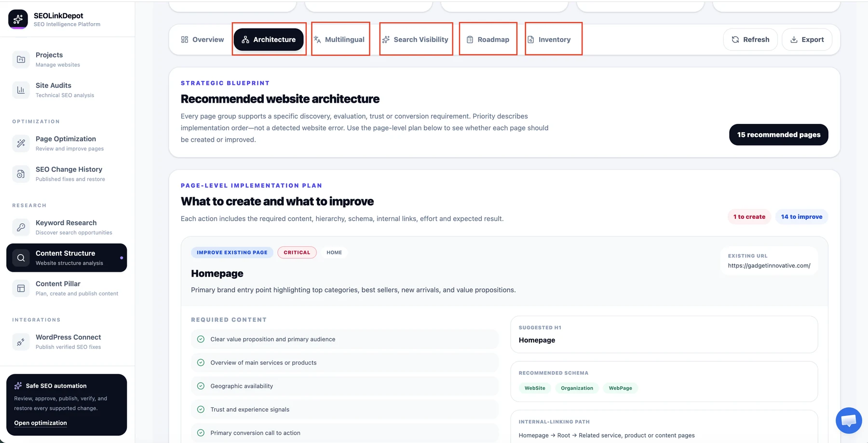Click the CRITICAL priority badge
Image resolution: width=868 pixels, height=443 pixels.
[x=297, y=253]
